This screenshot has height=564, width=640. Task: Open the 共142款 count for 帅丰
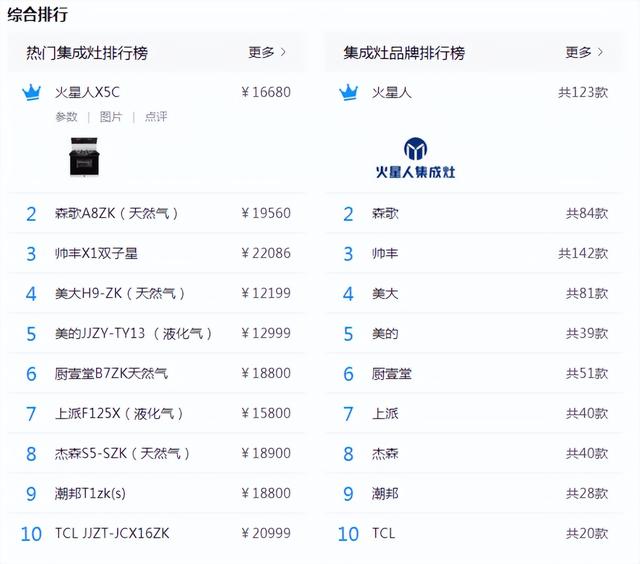pos(582,253)
